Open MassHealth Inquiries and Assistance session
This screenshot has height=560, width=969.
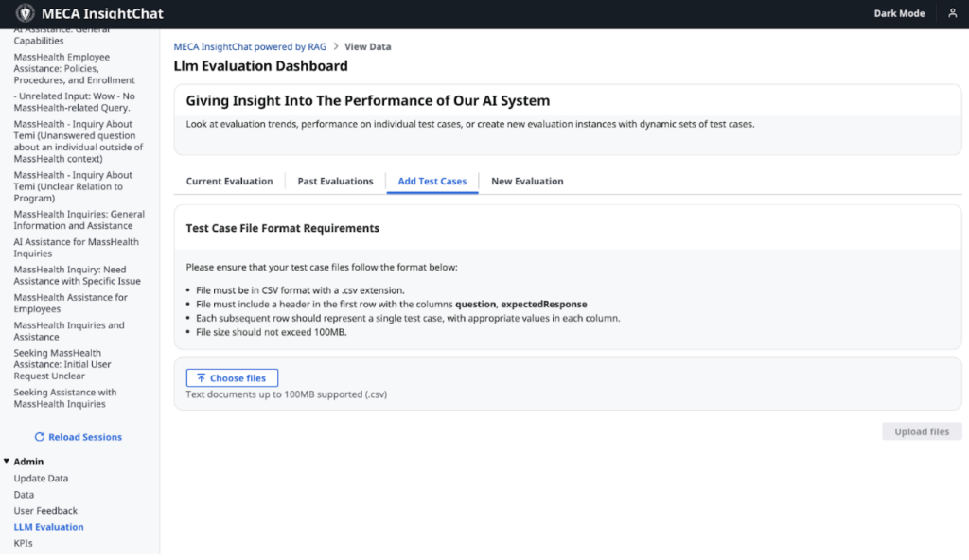69,331
